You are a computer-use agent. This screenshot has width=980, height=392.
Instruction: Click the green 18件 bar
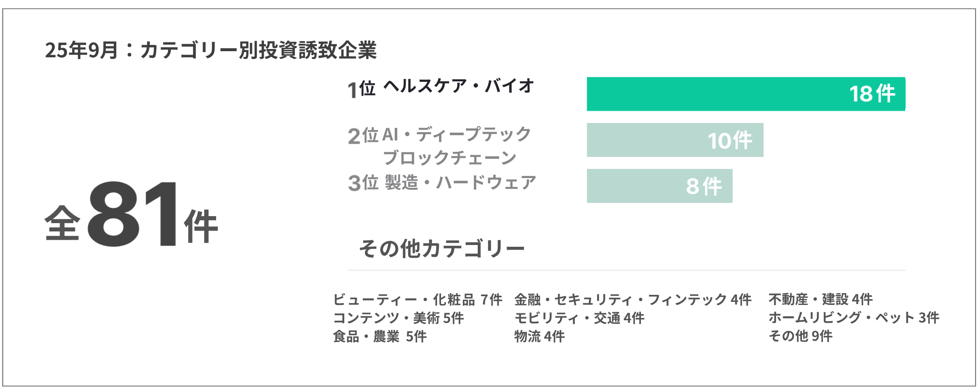pos(745,94)
